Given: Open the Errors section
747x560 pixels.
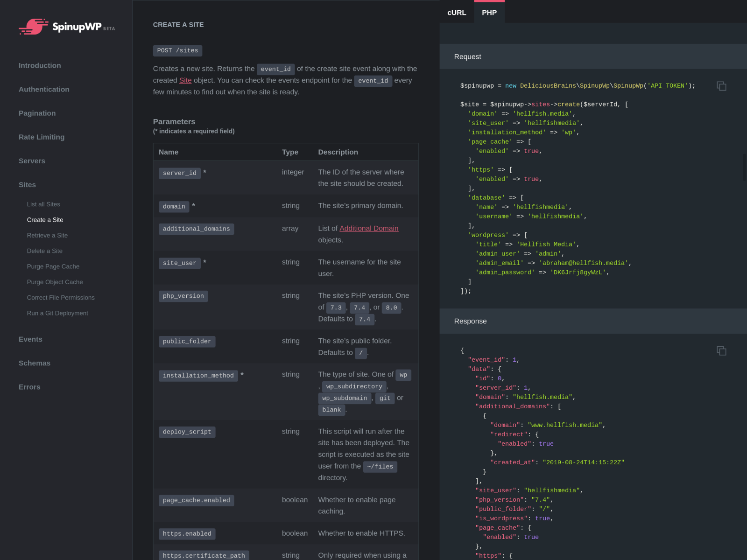Looking at the screenshot, I should point(29,387).
